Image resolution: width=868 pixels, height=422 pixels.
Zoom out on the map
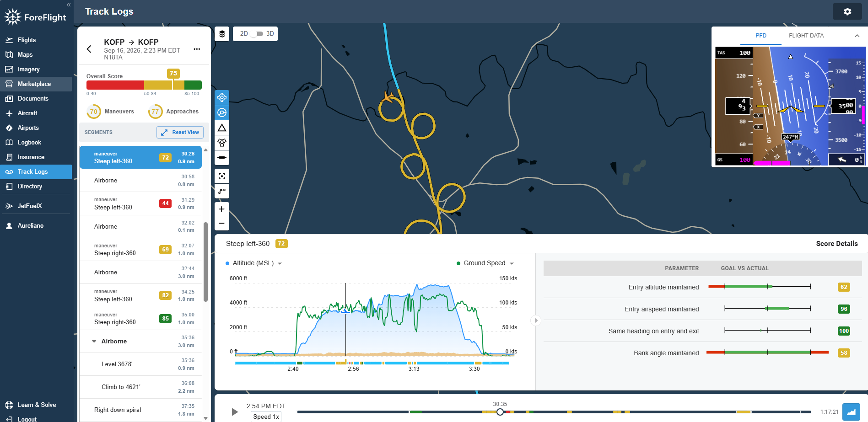[222, 223]
